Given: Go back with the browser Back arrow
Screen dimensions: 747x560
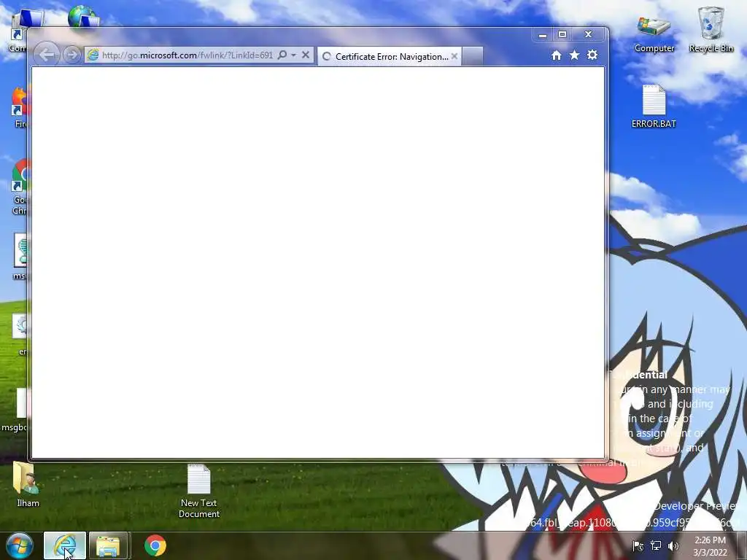Looking at the screenshot, I should point(46,55).
